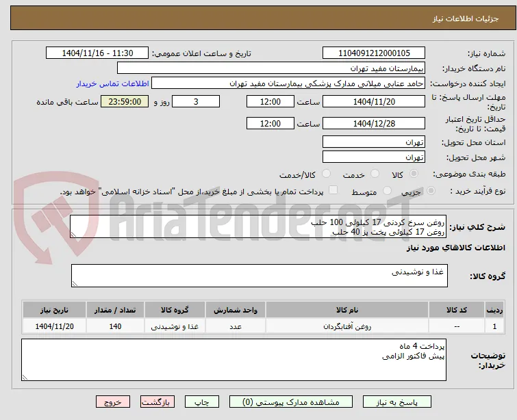Click table cell date 1404/11/20
This screenshot has height=420, width=517.
(54, 326)
